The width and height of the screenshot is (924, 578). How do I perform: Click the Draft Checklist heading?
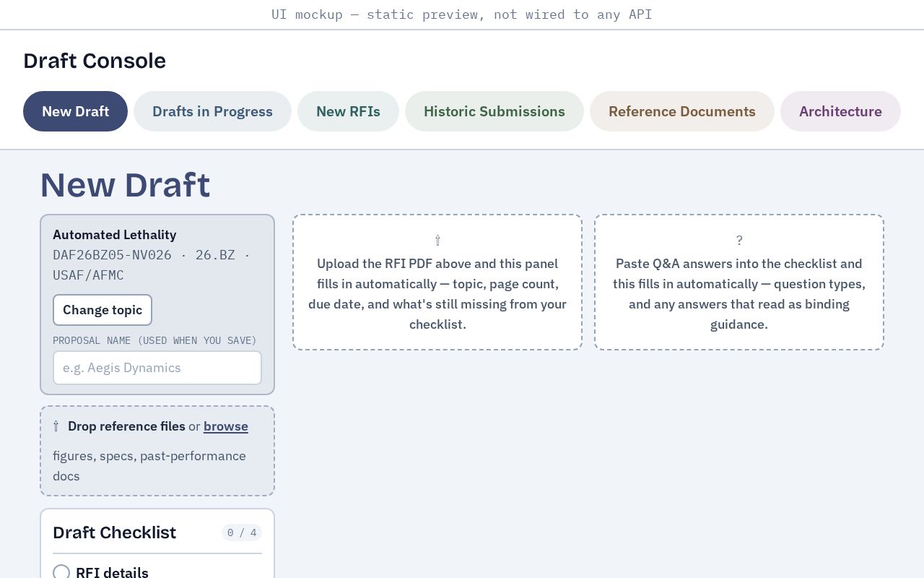point(115,532)
